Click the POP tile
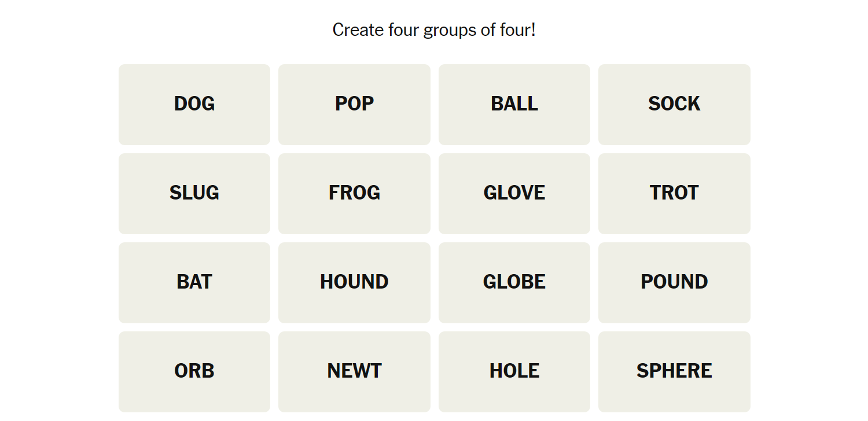 [x=354, y=104]
